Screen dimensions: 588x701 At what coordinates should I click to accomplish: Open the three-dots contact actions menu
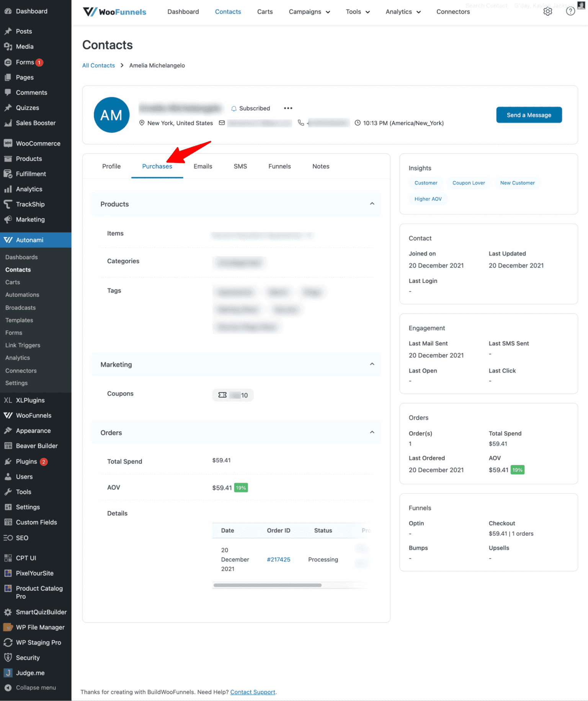[288, 108]
